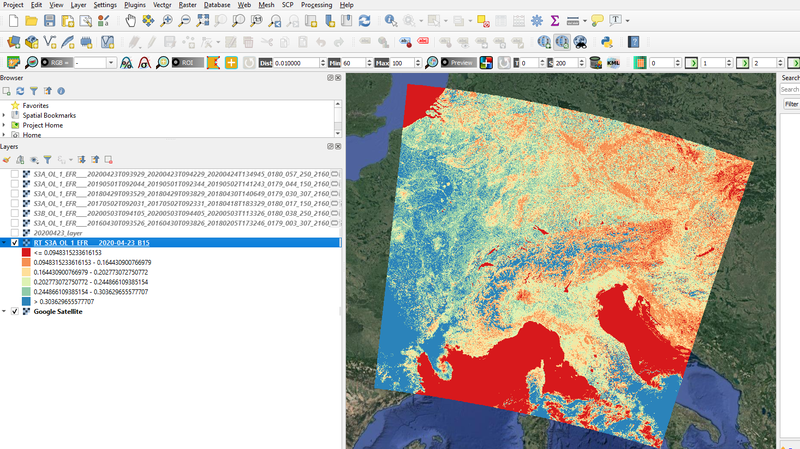Image resolution: width=800 pixels, height=449 pixels.
Task: Click the Statistical Summary sigma icon
Action: click(555, 20)
